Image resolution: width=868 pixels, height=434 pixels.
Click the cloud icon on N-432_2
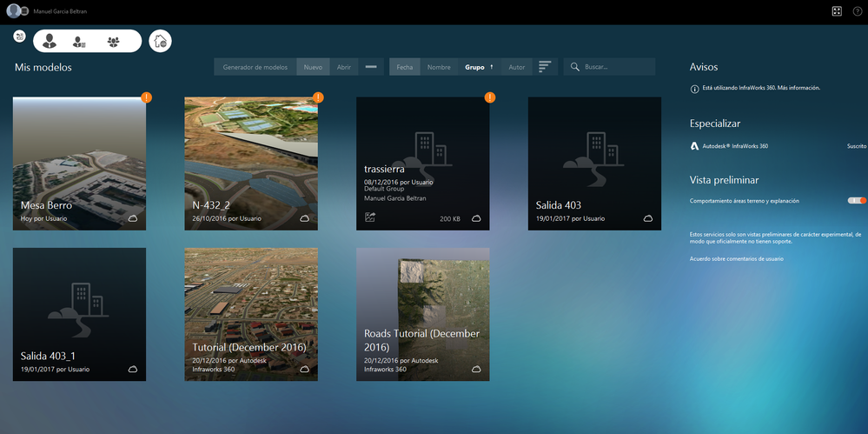tap(304, 218)
